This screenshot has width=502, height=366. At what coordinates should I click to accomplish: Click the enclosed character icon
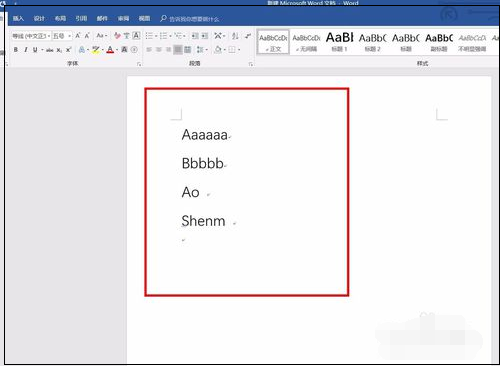134,50
